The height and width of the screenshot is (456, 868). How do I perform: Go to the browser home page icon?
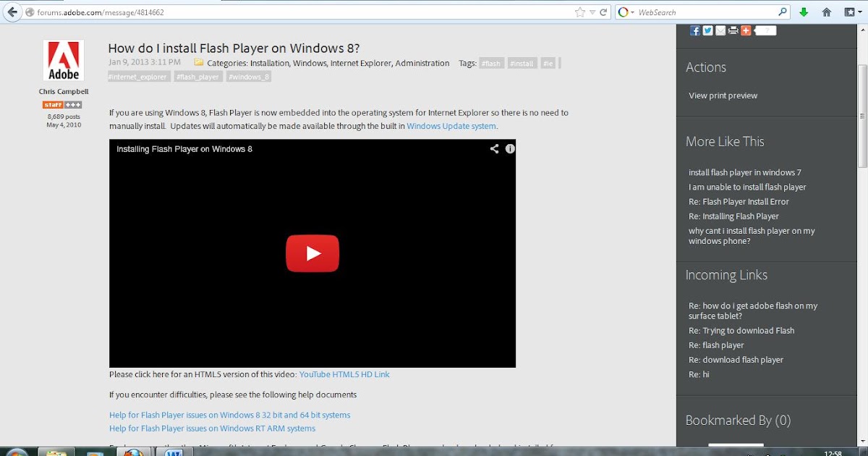tap(827, 12)
